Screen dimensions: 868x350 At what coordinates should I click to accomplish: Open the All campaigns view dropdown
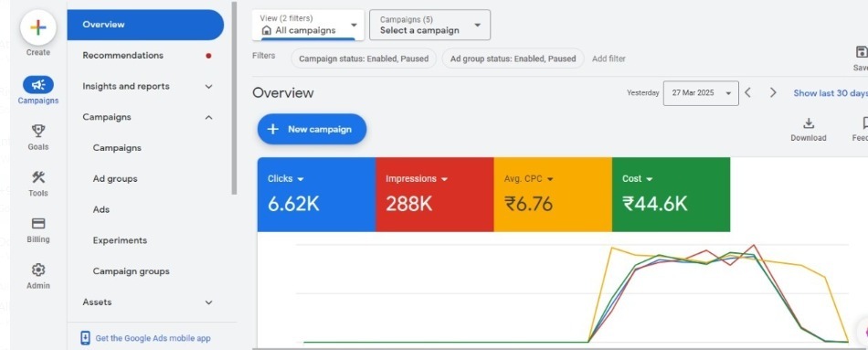(308, 25)
